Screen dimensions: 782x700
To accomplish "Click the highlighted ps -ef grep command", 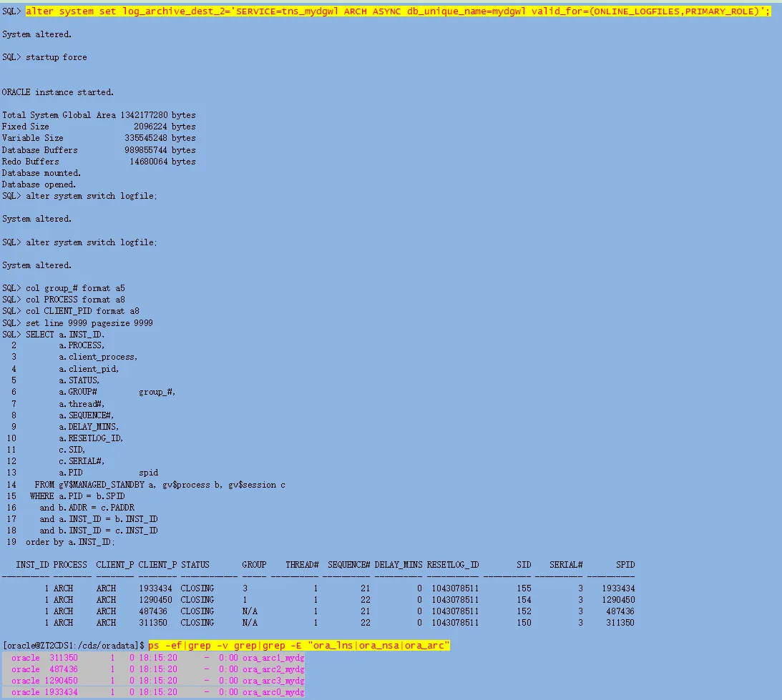I will coord(299,646).
